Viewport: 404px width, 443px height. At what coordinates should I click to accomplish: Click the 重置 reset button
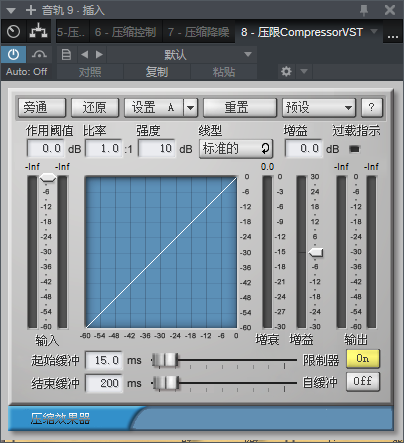(x=240, y=108)
